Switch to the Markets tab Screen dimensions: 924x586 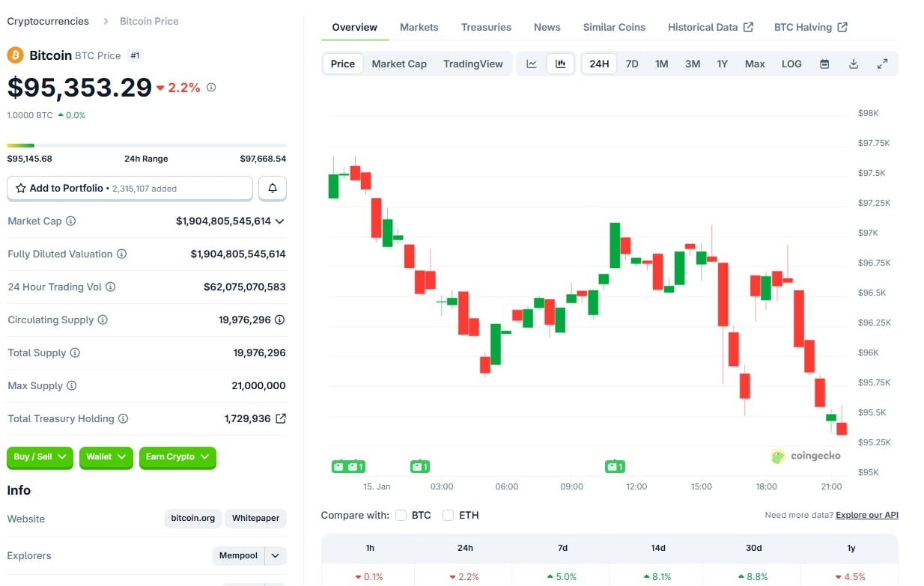419,27
